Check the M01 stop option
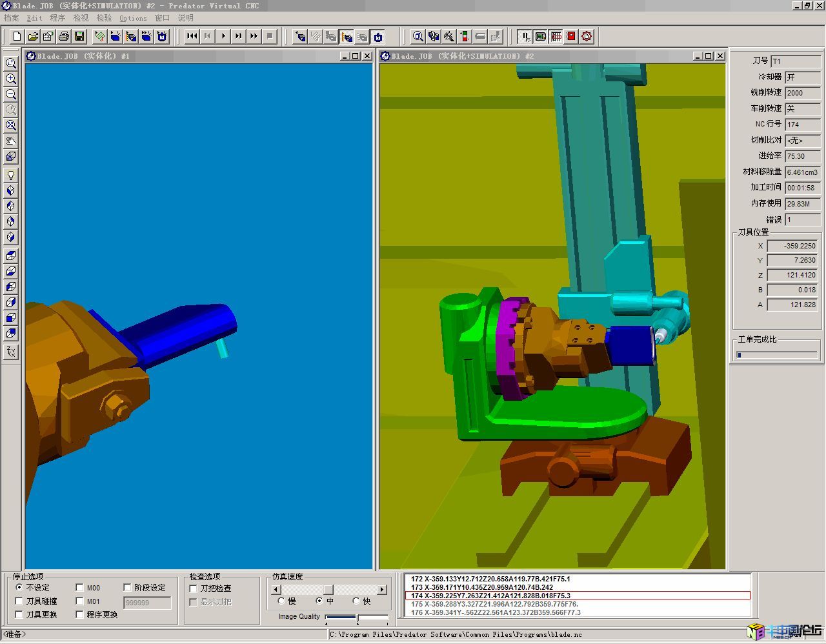The width and height of the screenshot is (826, 644). pos(79,601)
